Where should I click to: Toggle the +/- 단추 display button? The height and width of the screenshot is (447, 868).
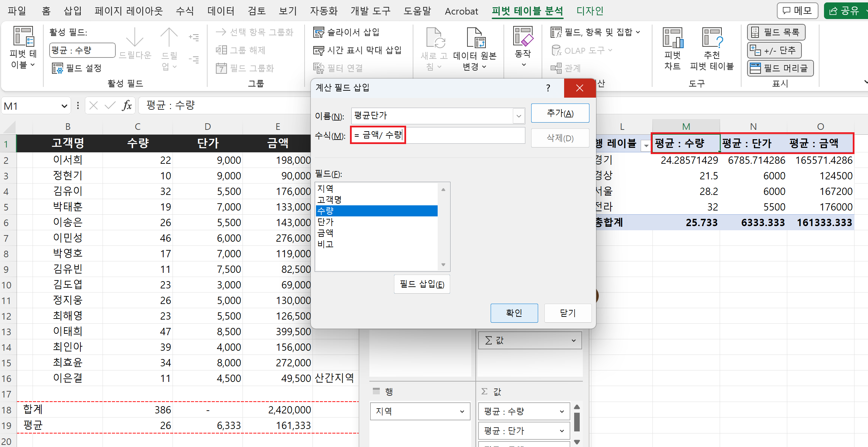point(774,51)
